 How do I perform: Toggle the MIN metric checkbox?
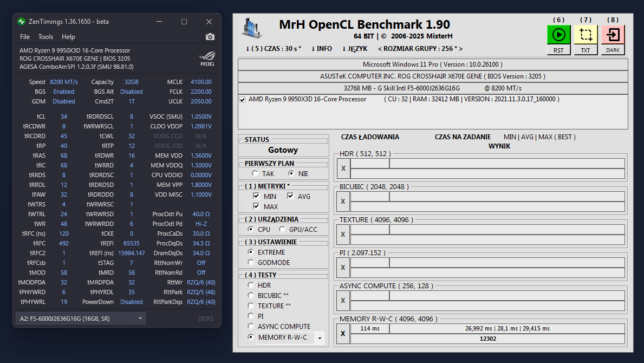click(256, 196)
